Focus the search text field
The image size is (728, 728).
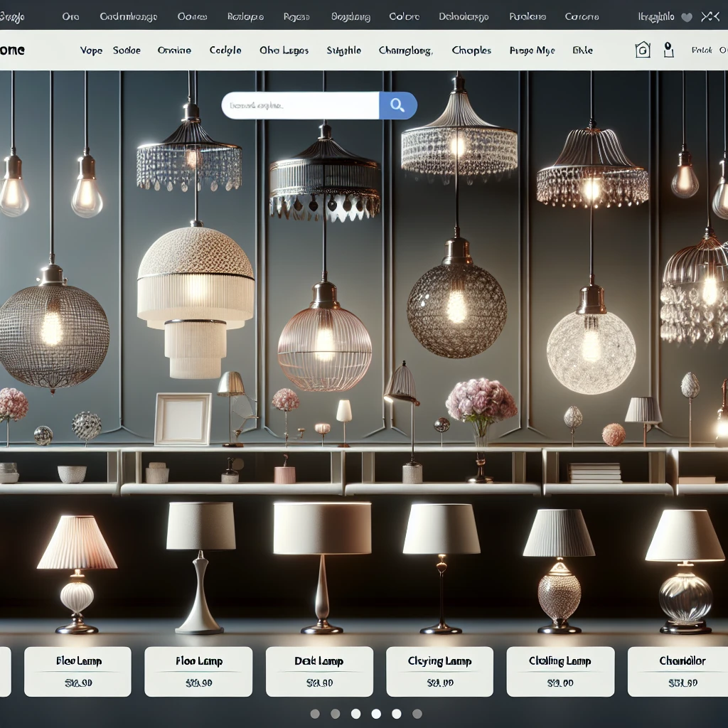click(300, 106)
